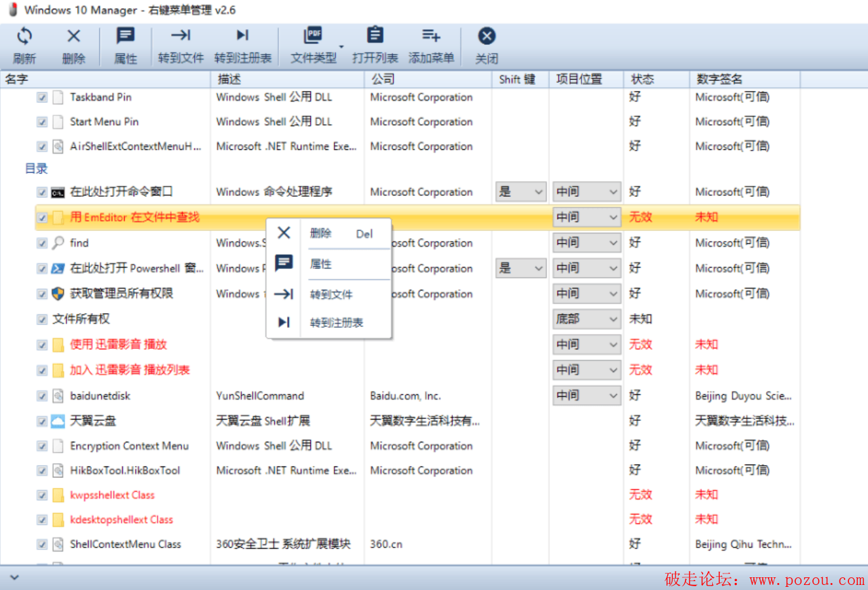Screen dimensions: 868x590
Task: Open the 打开列表 toolbar icon
Action: tap(375, 37)
